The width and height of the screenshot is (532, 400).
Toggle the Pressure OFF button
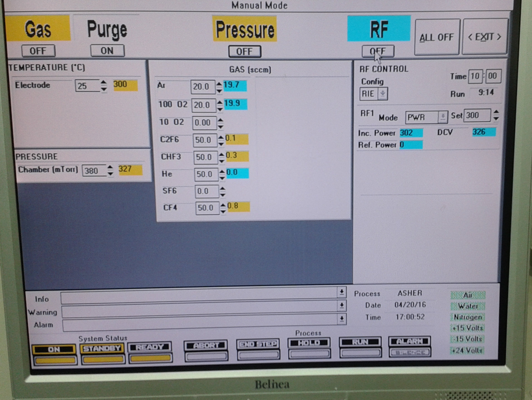(244, 52)
